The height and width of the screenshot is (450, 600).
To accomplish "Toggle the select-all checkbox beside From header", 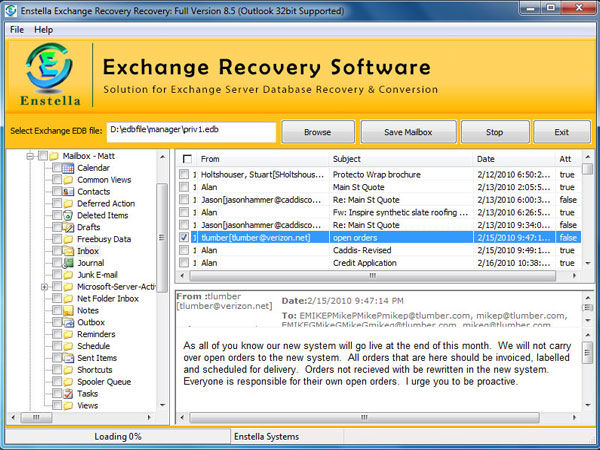I will (x=187, y=159).
